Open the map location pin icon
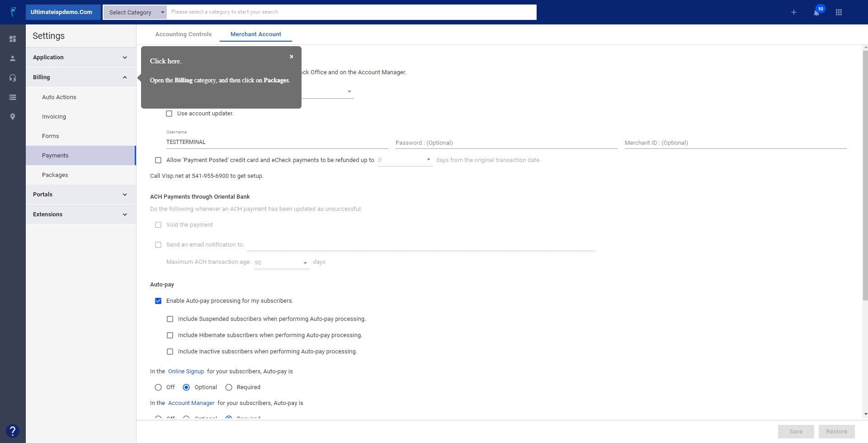The width and height of the screenshot is (868, 443). point(13,117)
